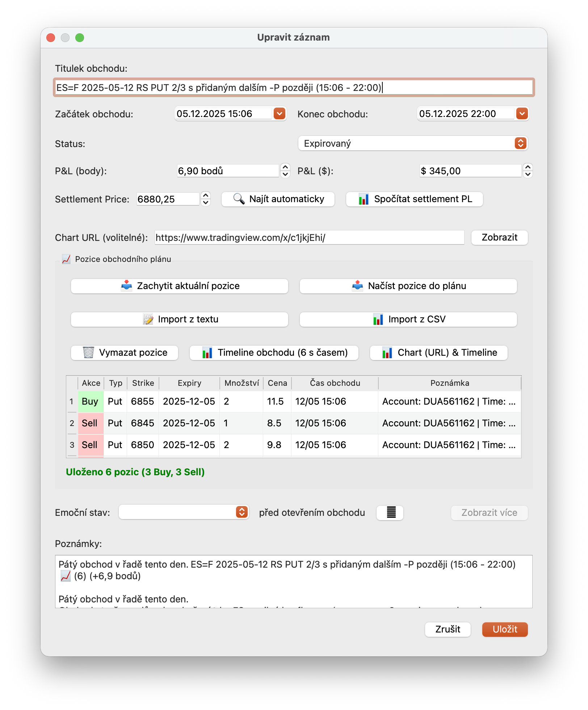Decrease P&L ($) value with stepper

pyautogui.click(x=528, y=174)
